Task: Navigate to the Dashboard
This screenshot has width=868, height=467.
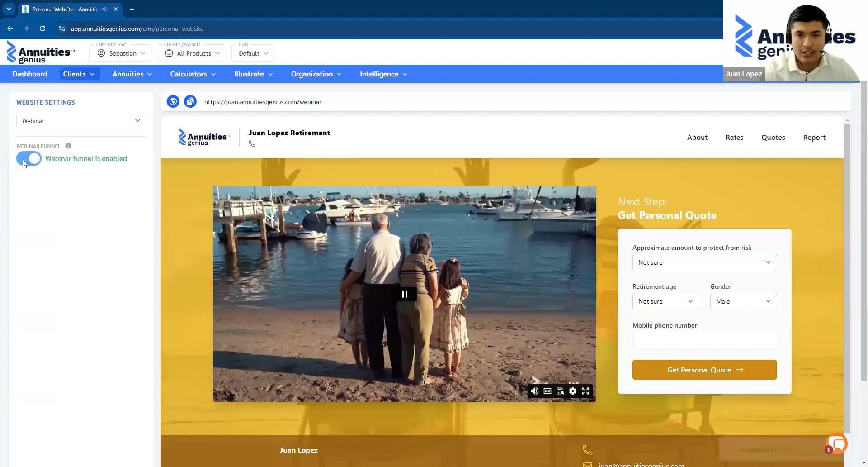Action: pos(29,74)
